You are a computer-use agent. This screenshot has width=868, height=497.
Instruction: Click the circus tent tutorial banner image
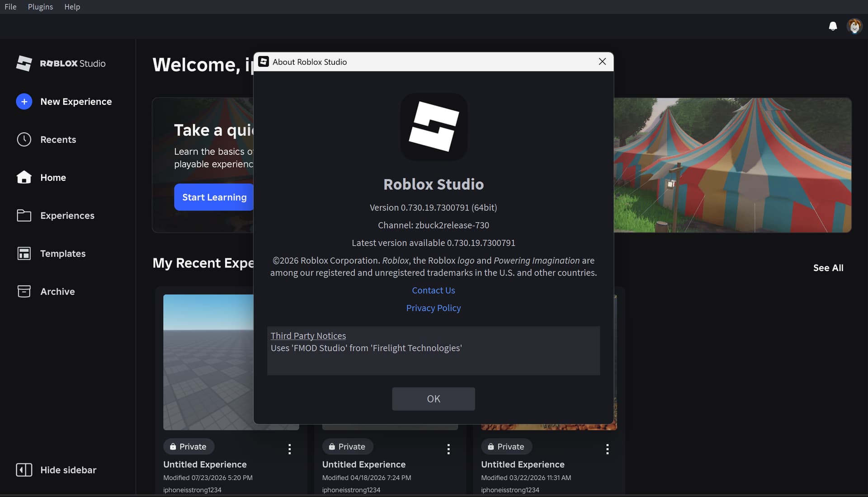click(732, 165)
